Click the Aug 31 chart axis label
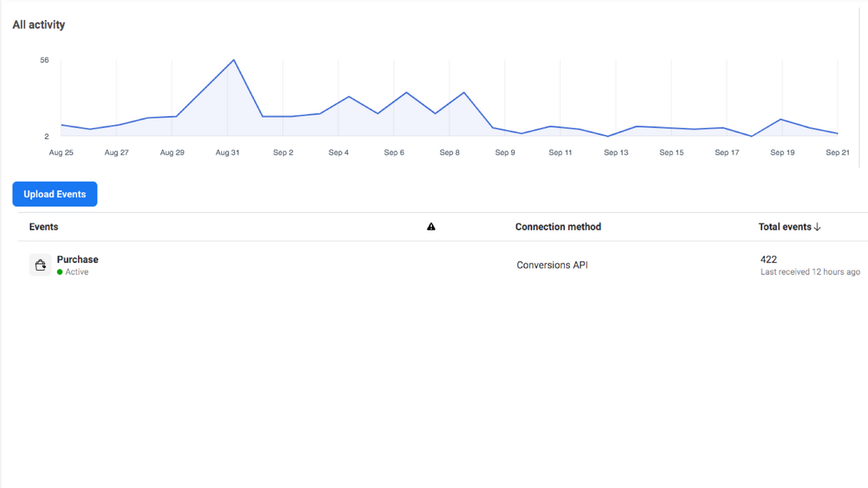Image resolution: width=868 pixels, height=488 pixels. [x=227, y=152]
